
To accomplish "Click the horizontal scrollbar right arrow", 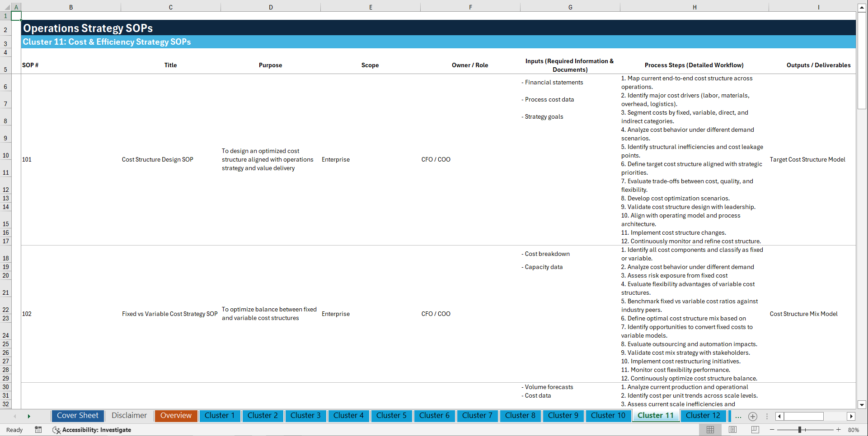I will 851,416.
